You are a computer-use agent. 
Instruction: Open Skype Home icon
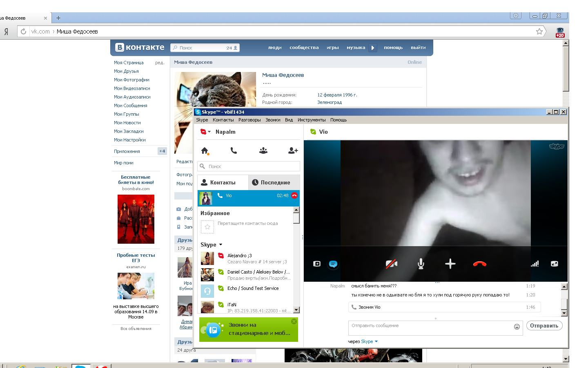pyautogui.click(x=205, y=151)
